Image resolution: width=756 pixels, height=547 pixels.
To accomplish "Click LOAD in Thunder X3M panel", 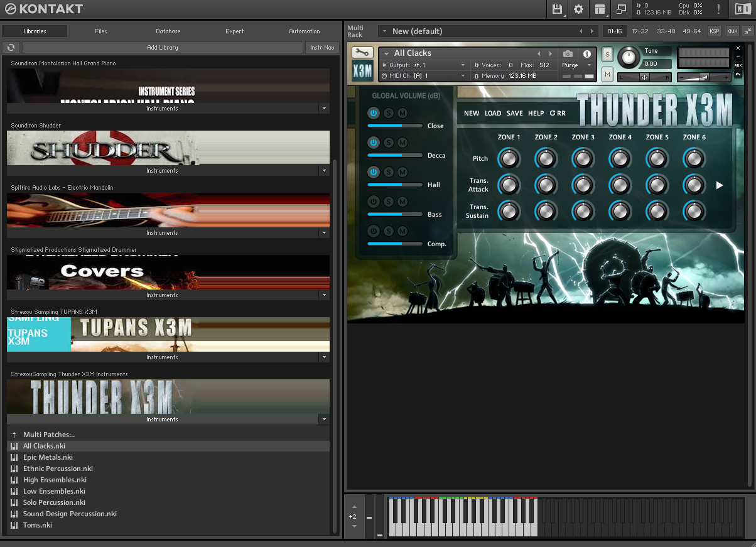I will pyautogui.click(x=493, y=114).
